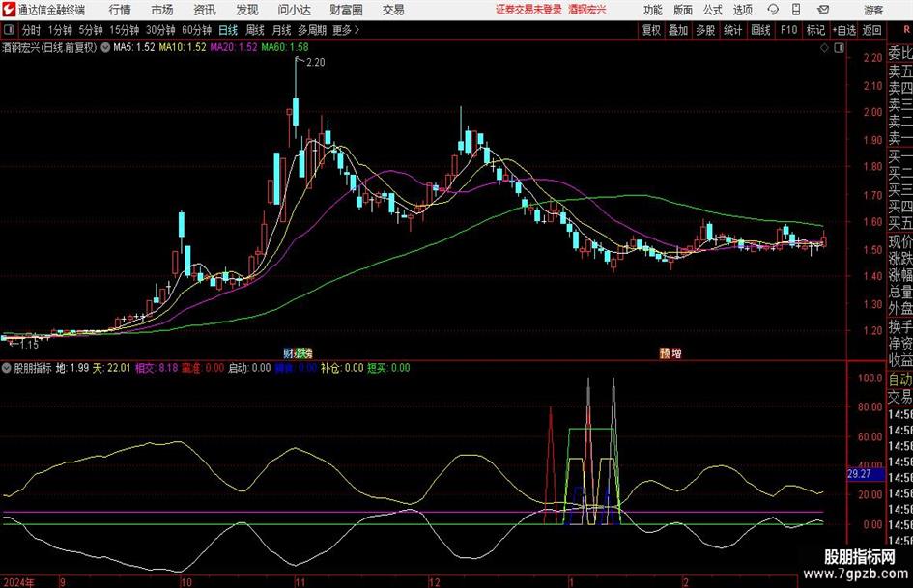Toggle the left panel icon beside 分时
Viewport: 913px width, 588px height.
tap(9, 30)
